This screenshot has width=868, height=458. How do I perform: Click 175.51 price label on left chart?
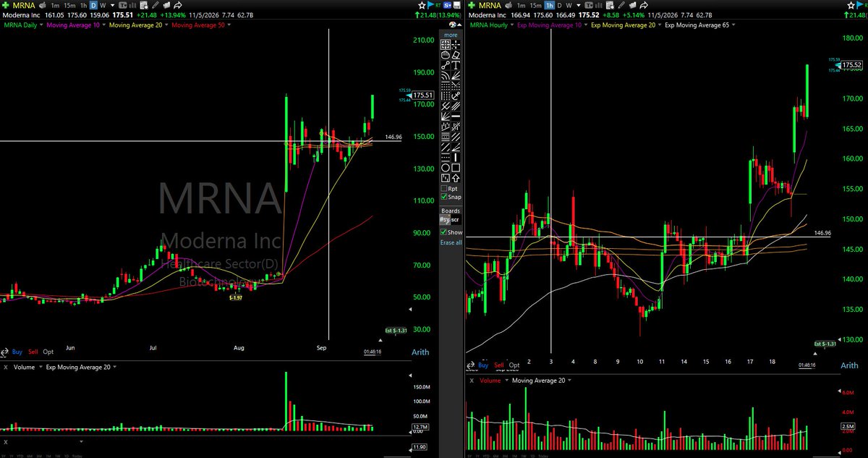tap(423, 95)
